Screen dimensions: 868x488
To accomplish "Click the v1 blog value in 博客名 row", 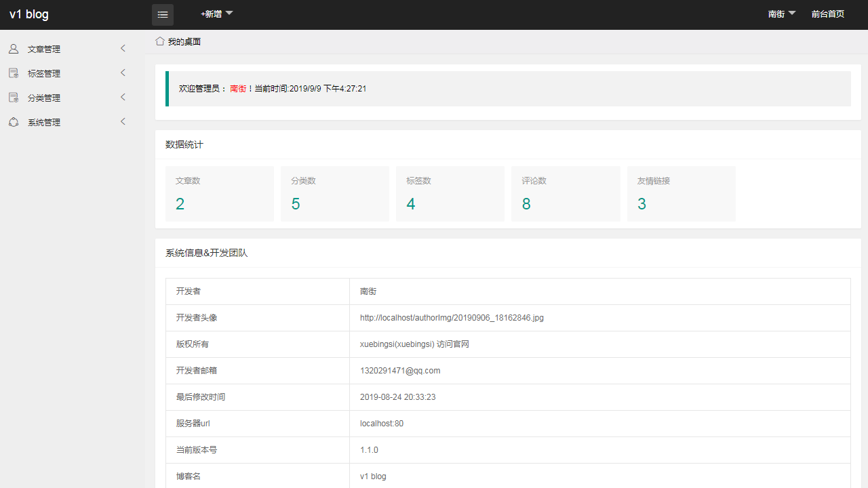I will coord(373,476).
